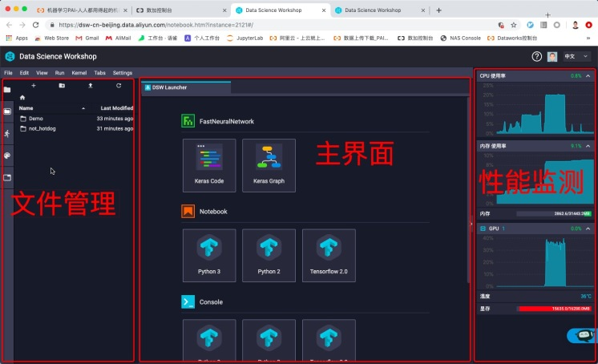This screenshot has height=364, width=598.
Task: Open the File menu
Action: 8,73
